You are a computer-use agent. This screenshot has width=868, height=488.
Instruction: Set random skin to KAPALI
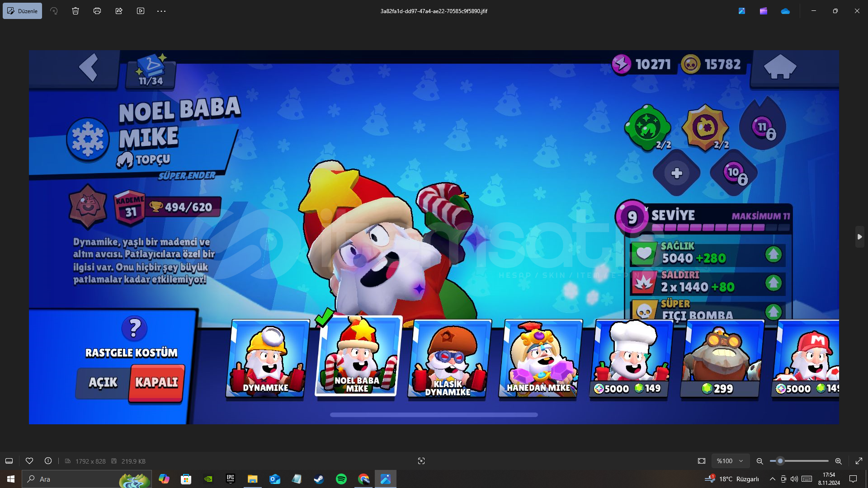pyautogui.click(x=156, y=383)
